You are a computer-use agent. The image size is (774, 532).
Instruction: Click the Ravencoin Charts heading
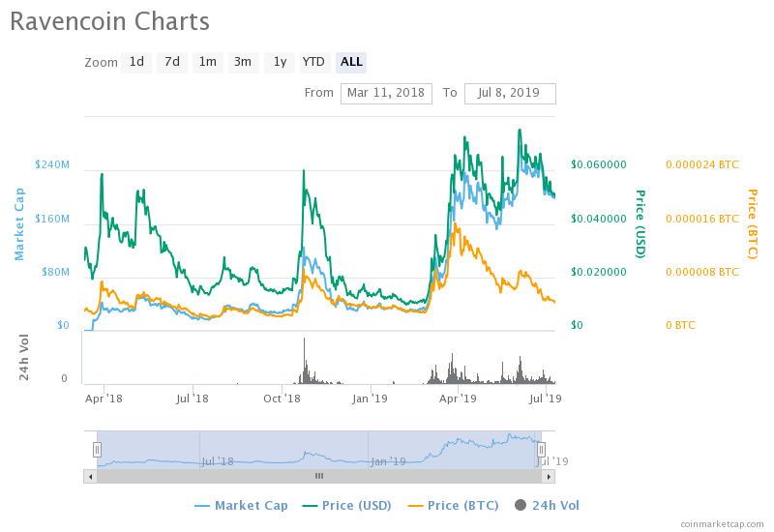point(109,21)
